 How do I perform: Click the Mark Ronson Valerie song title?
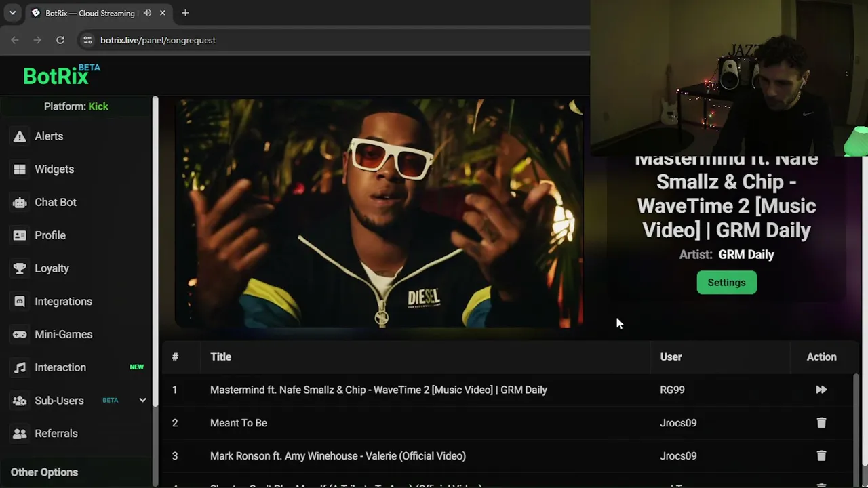coord(338,456)
